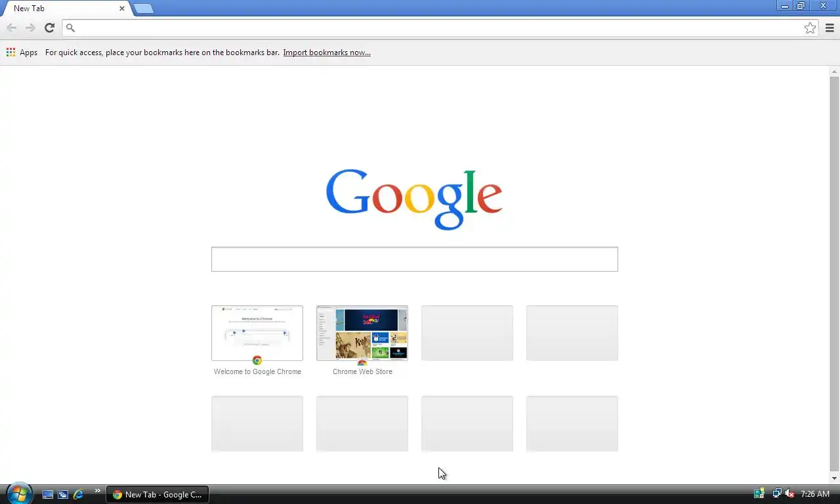The height and width of the screenshot is (504, 840).
Task: Minimize the Chrome window
Action: [785, 5]
